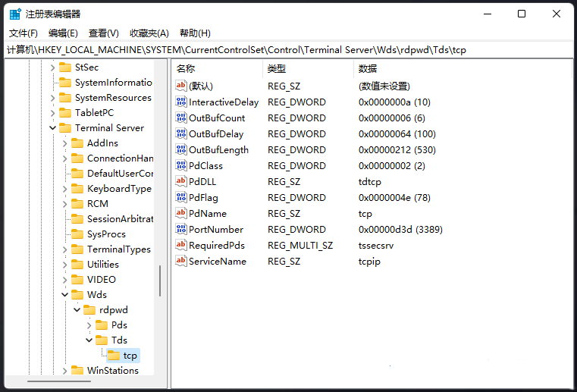Viewport: 577px width, 392px height.
Task: Click the registry path address bar
Action: 288,50
